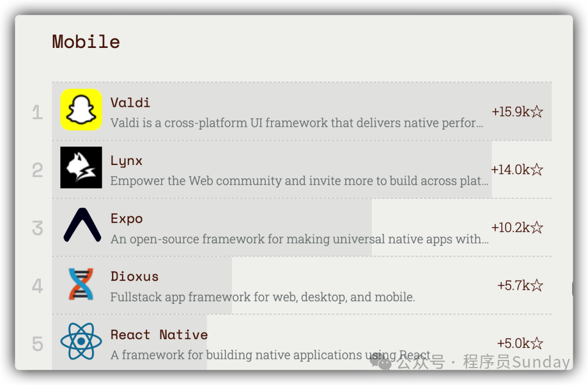Click React Native's +5.0k star count
Image resolution: width=588 pixels, height=385 pixels.
520,343
